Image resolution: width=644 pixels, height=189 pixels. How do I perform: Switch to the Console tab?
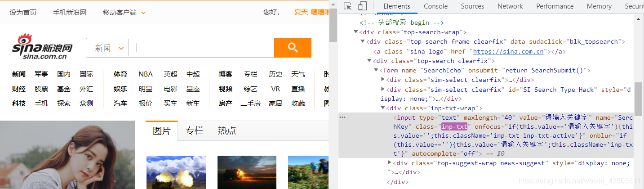click(435, 6)
